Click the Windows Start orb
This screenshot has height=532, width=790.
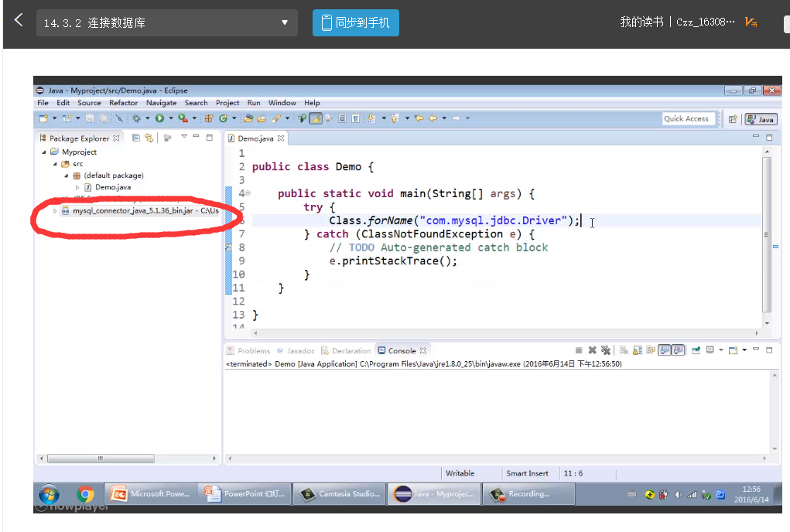click(49, 494)
